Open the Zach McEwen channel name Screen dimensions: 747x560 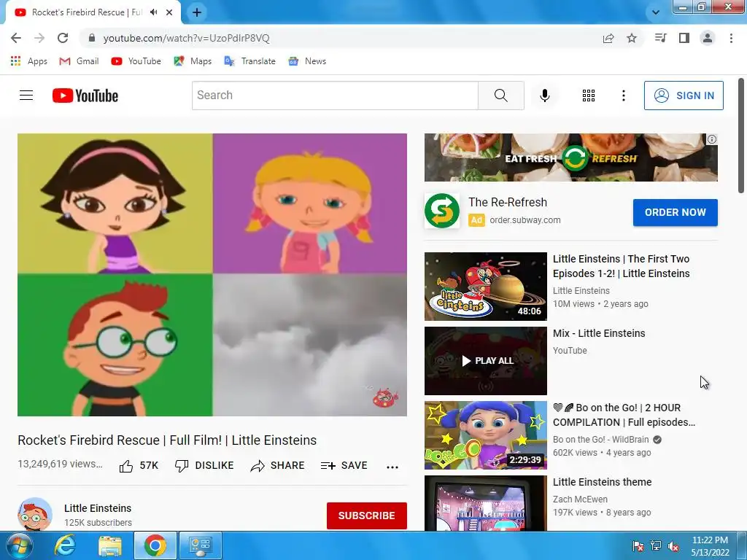(x=580, y=499)
